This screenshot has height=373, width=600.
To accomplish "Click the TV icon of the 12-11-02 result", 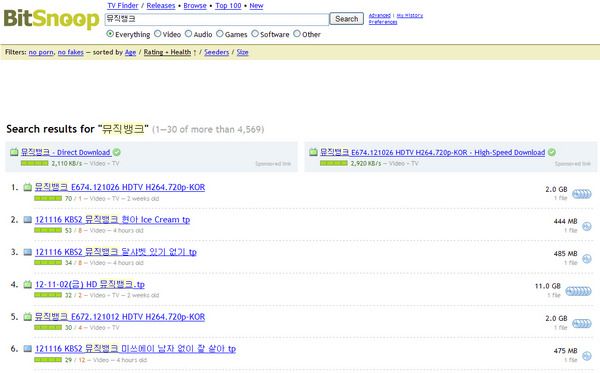I will [x=28, y=284].
